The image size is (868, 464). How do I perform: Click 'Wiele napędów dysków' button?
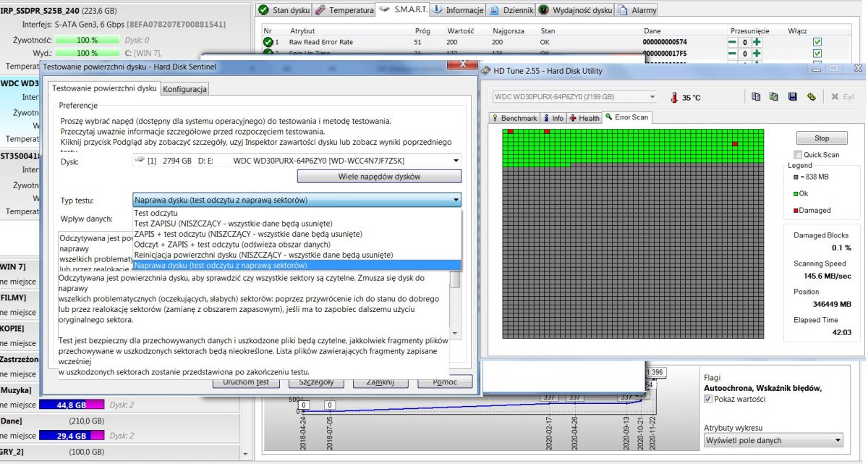[379, 177]
